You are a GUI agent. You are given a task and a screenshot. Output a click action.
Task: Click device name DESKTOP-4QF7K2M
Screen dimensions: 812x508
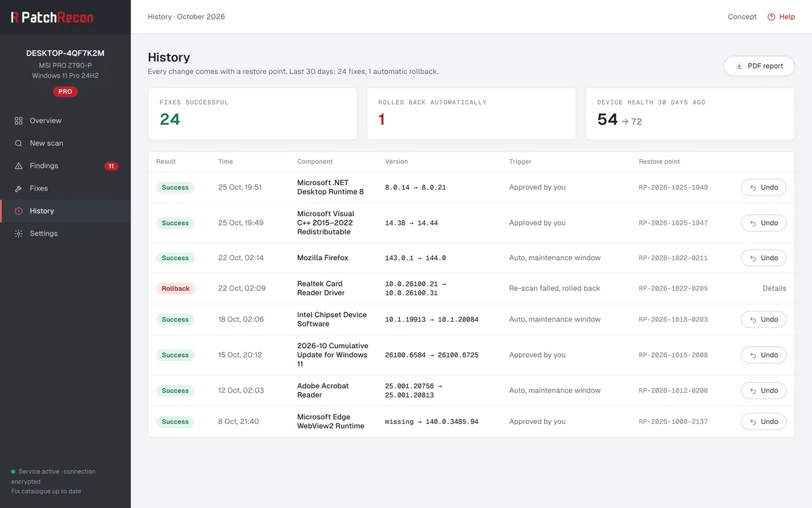coord(65,53)
